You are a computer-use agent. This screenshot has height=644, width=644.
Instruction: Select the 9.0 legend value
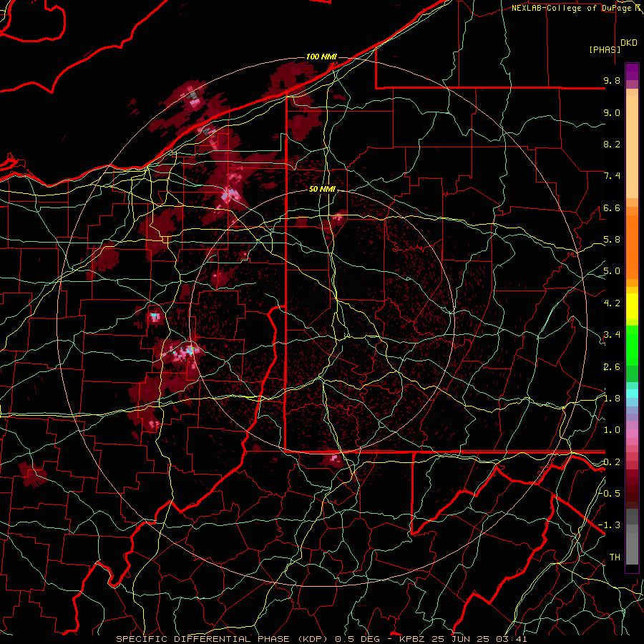612,112
